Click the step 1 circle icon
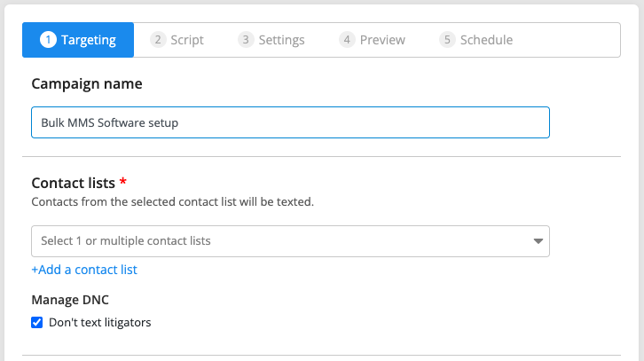The width and height of the screenshot is (644, 361). [48, 40]
